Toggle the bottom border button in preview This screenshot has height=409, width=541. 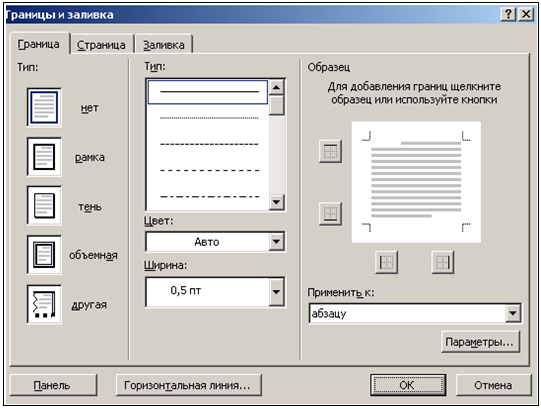[x=330, y=214]
